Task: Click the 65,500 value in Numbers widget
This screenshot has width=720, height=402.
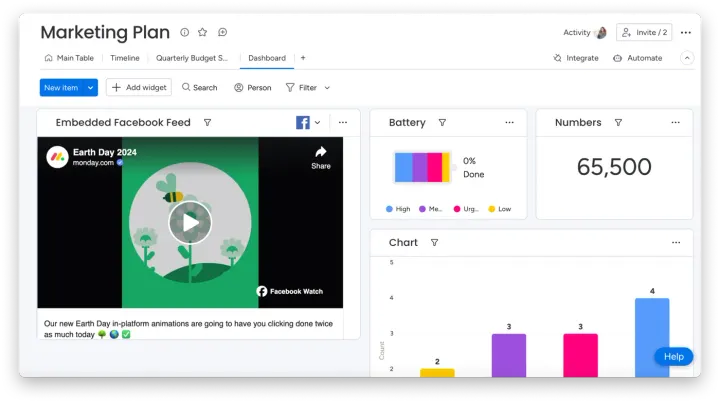Action: click(x=614, y=166)
